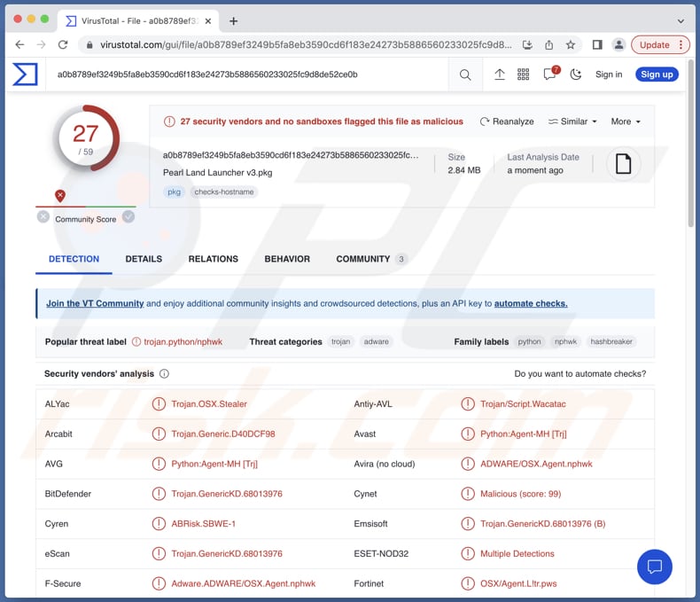Screen dimensions: 700x602
Task: Click the Sign up button
Action: point(657,74)
